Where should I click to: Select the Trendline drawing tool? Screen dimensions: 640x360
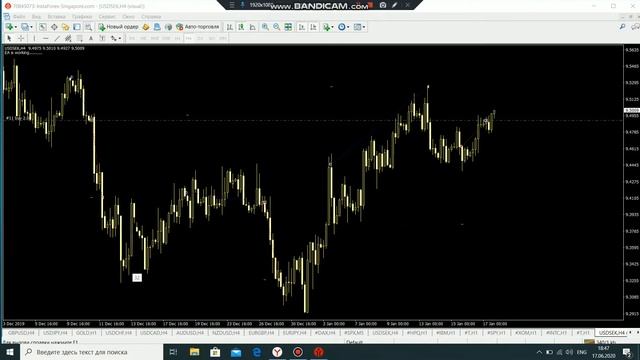point(57,38)
